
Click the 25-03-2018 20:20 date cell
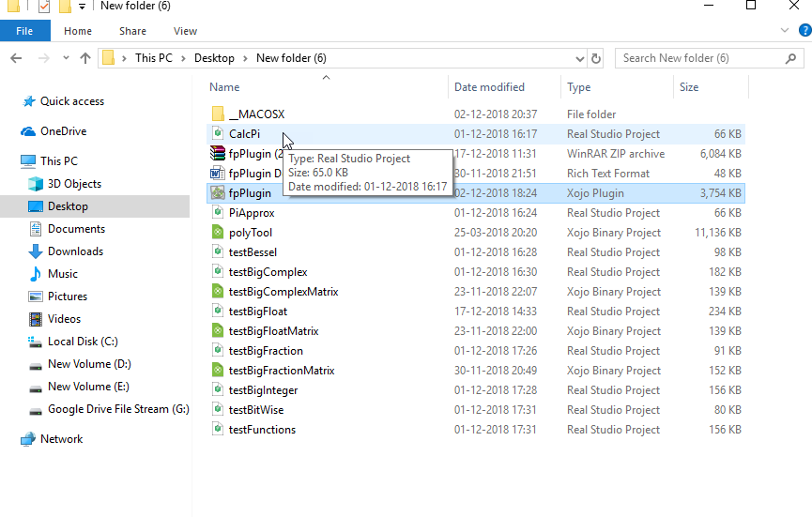click(496, 233)
